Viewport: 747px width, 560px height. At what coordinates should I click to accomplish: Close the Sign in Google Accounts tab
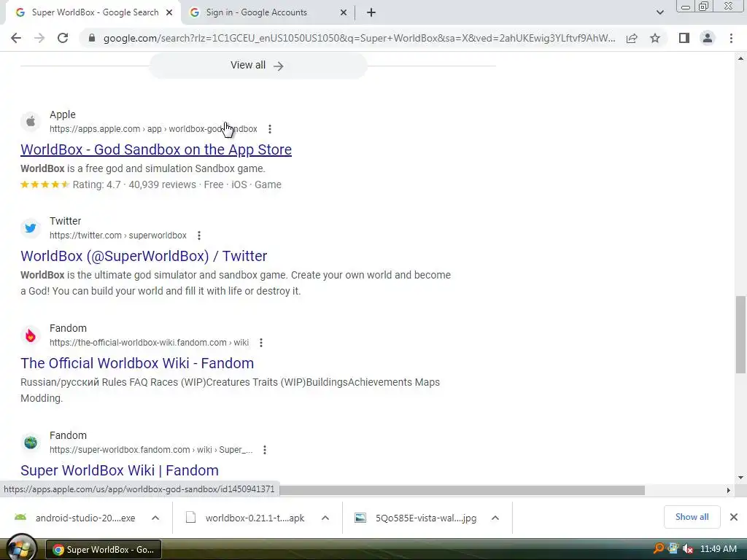(x=344, y=12)
